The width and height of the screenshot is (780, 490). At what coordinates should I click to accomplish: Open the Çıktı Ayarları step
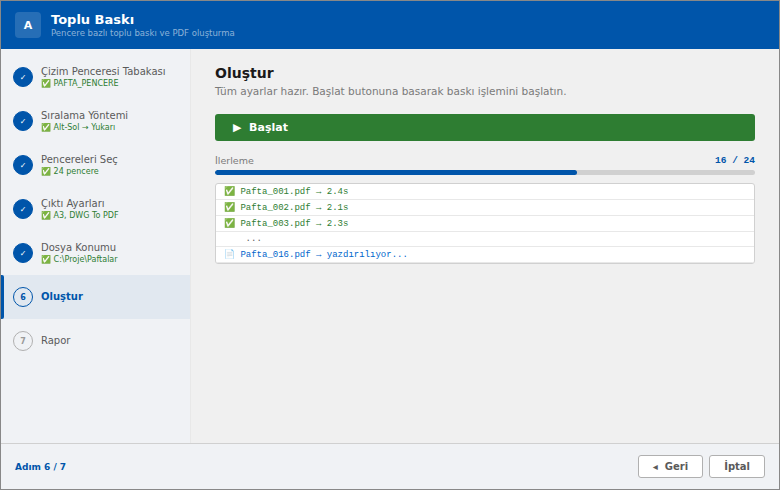(x=96, y=209)
